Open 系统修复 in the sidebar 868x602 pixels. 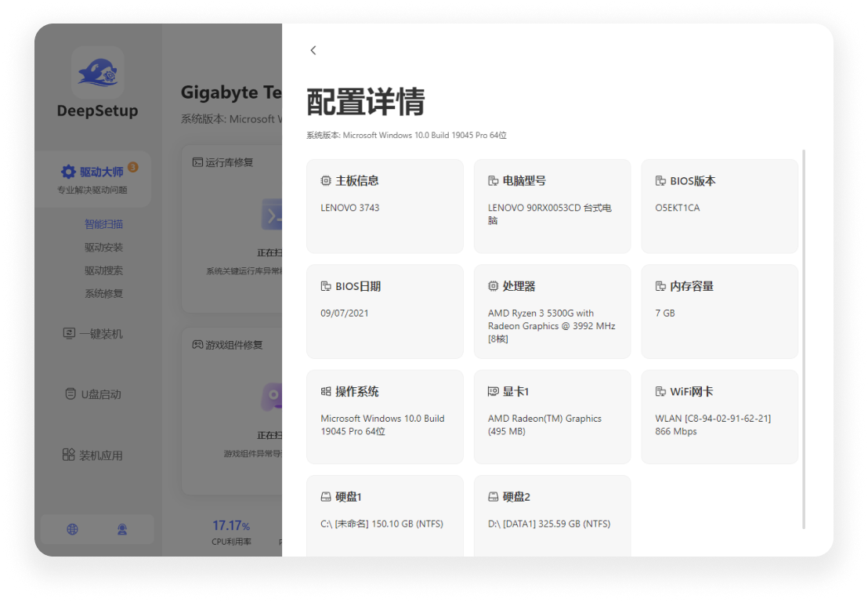pos(103,294)
